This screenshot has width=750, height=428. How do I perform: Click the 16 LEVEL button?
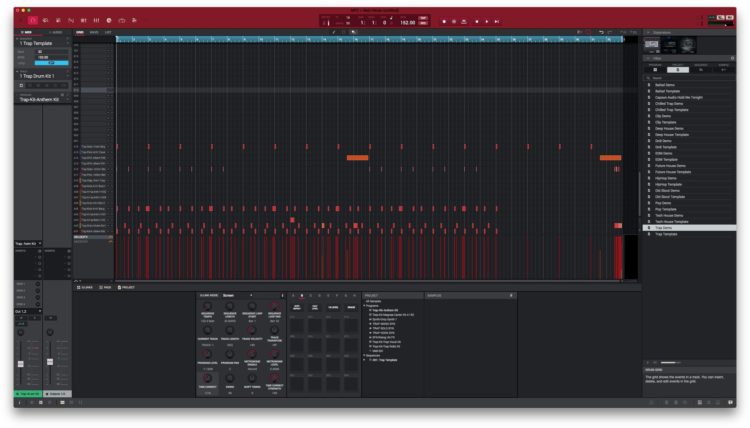click(x=333, y=307)
